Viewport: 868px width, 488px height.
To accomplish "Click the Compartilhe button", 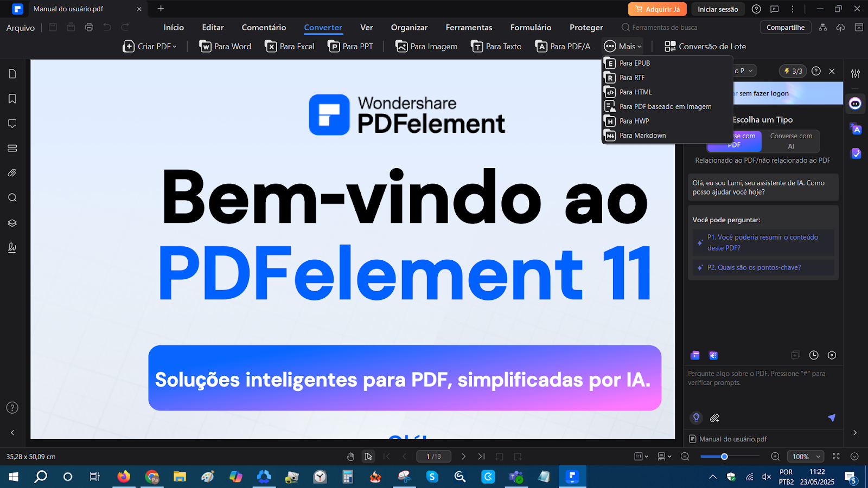I will pos(786,27).
